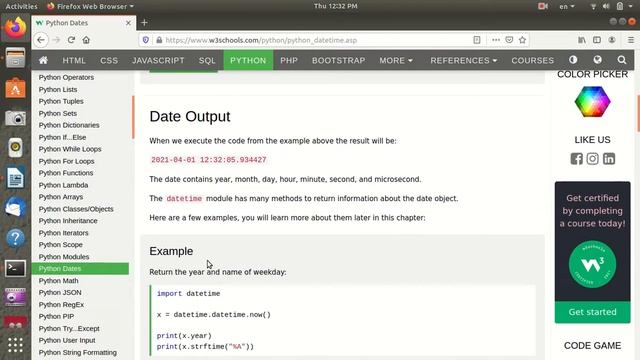This screenshot has width=640, height=360.
Task: Open the CSS tutorial tab
Action: tap(109, 60)
